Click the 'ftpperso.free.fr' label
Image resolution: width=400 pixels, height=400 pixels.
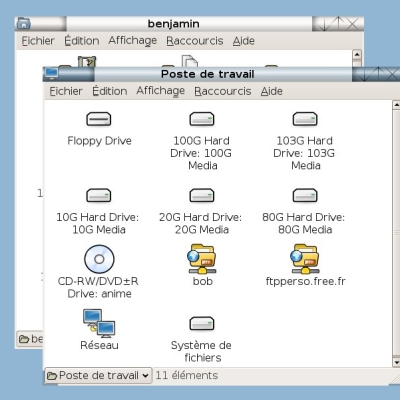[x=306, y=282]
